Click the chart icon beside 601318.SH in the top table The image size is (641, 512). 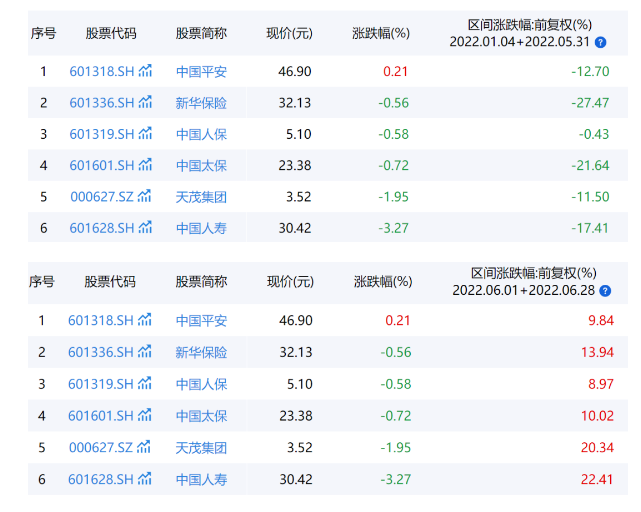pyautogui.click(x=146, y=71)
